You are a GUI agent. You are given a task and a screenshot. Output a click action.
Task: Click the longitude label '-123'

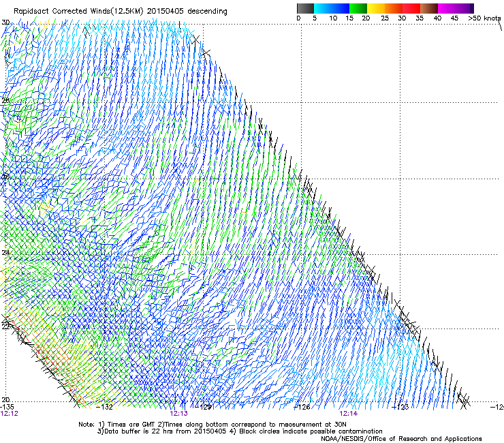400,407
